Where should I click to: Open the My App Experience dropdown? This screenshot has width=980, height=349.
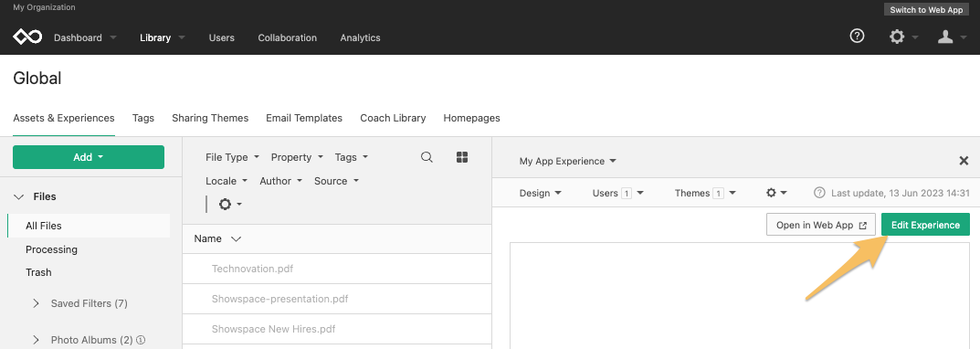[567, 161]
